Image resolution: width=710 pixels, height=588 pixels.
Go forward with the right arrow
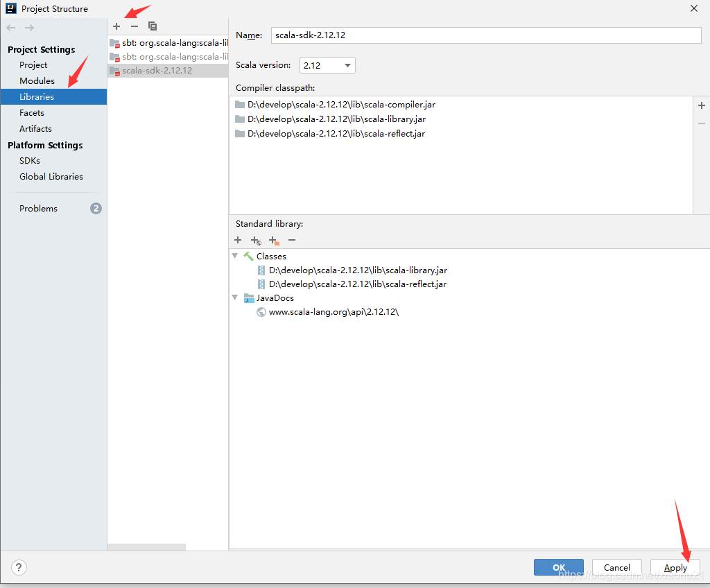pos(29,28)
